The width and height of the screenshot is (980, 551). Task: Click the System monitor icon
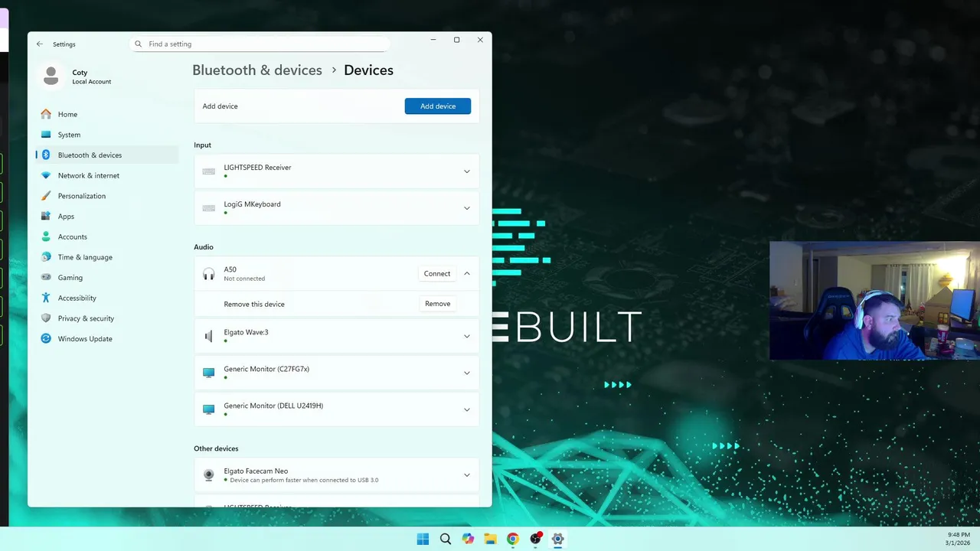[x=46, y=135]
